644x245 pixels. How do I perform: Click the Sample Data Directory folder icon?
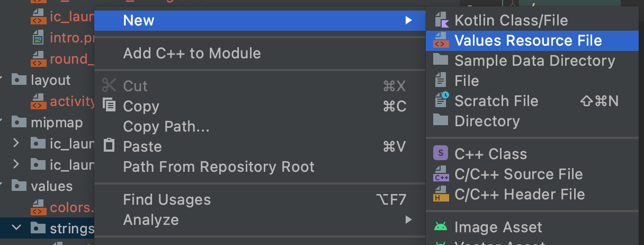coord(441,60)
